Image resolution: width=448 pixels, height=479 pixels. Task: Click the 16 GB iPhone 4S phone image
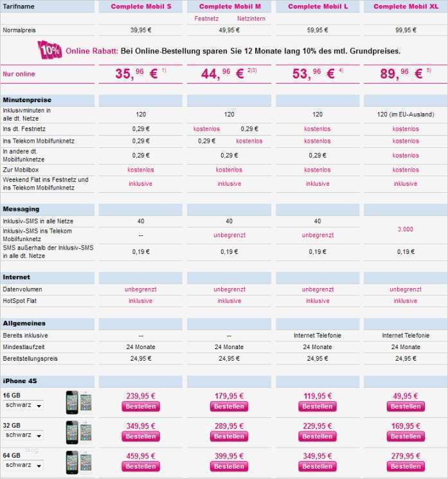[x=79, y=402]
